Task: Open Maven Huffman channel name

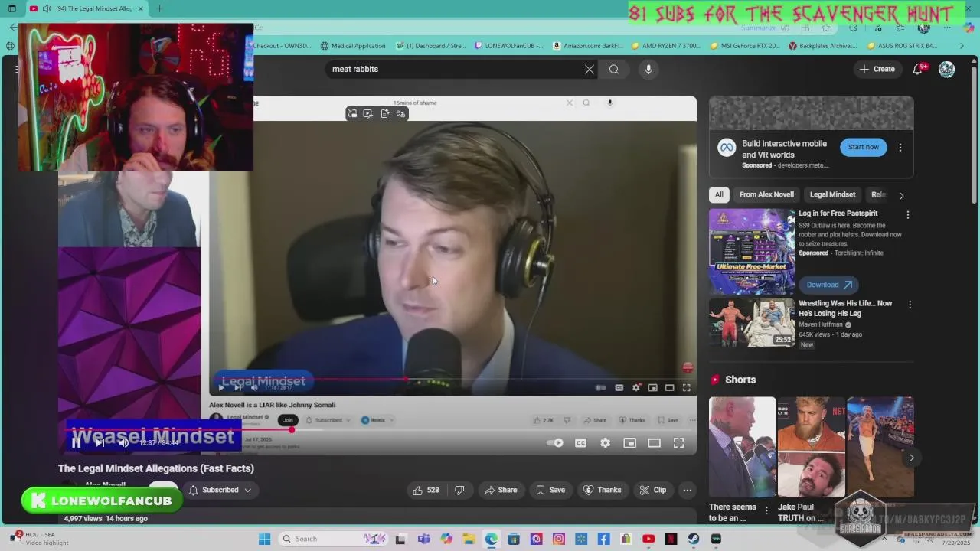Action: click(x=822, y=324)
